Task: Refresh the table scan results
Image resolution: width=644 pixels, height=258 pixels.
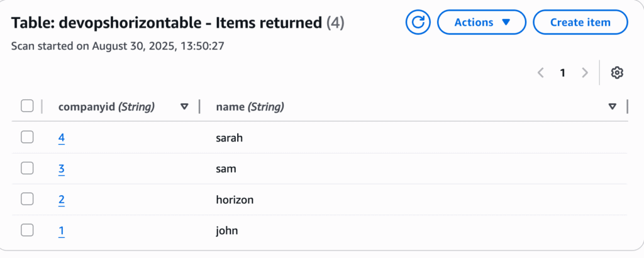Action: pyautogui.click(x=418, y=22)
